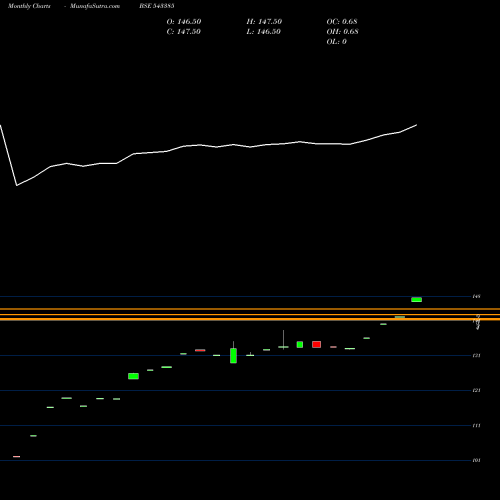500x500 pixels.
Task: Click the "111" price axis label
Action: click(477, 426)
